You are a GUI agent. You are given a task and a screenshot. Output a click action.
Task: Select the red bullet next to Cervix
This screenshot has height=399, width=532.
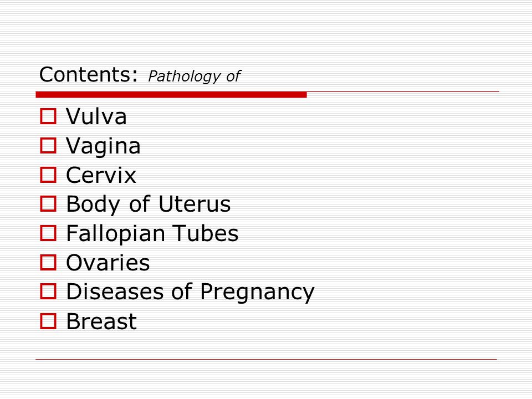pos(48,175)
